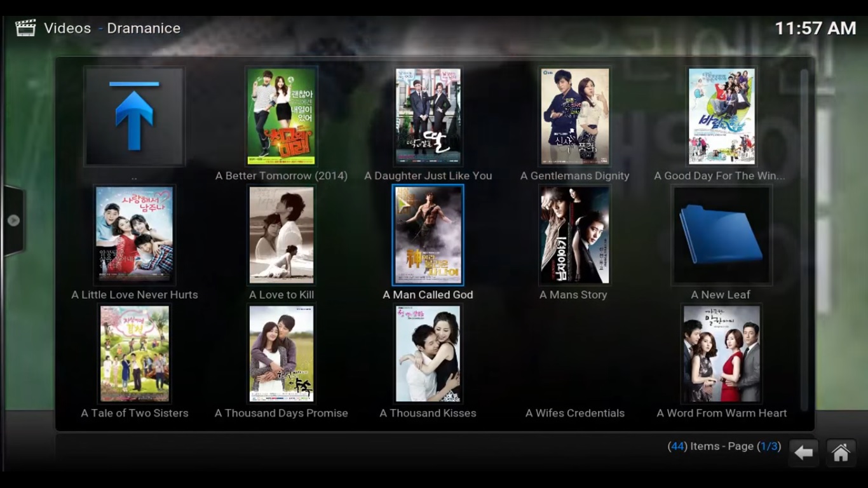Open the A New Leaf folder icon
Screen dimensions: 868x488
721,236
